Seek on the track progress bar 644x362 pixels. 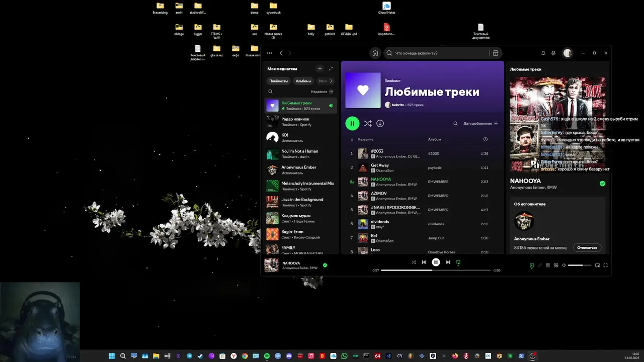pyautogui.click(x=436, y=270)
